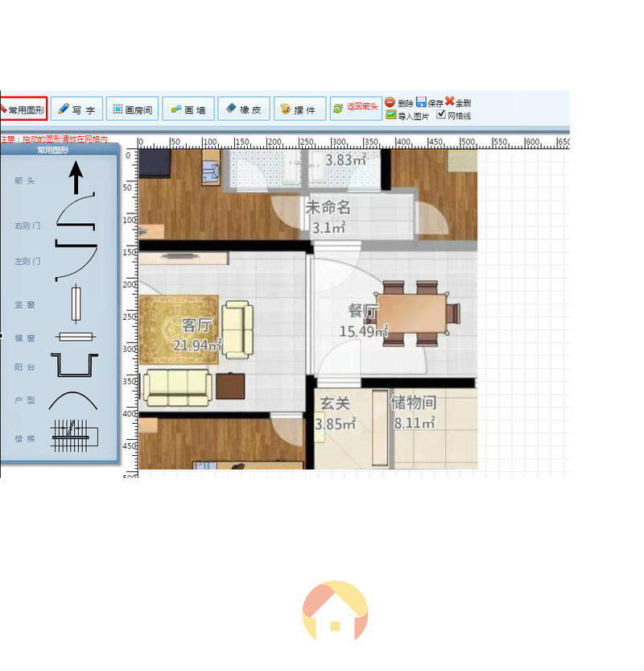Pick the 箭头 arrow shape
The height and width of the screenshot is (671, 644).
pos(76,177)
